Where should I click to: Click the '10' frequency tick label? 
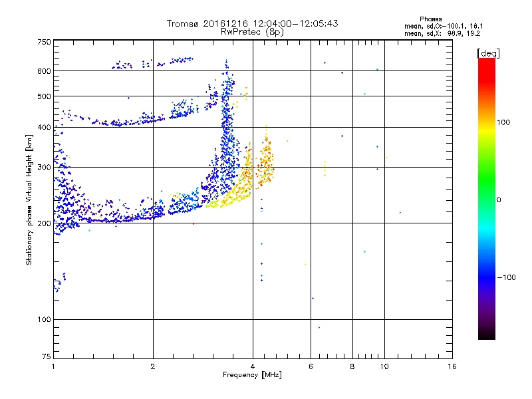[x=384, y=366]
